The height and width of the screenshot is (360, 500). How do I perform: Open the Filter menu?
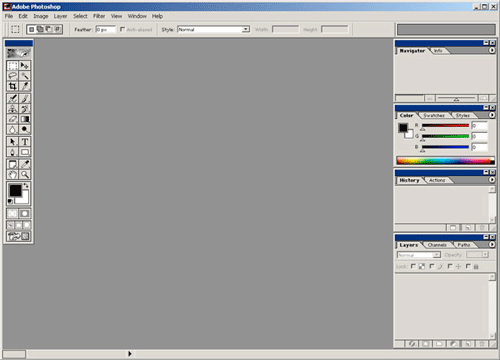pos(99,16)
